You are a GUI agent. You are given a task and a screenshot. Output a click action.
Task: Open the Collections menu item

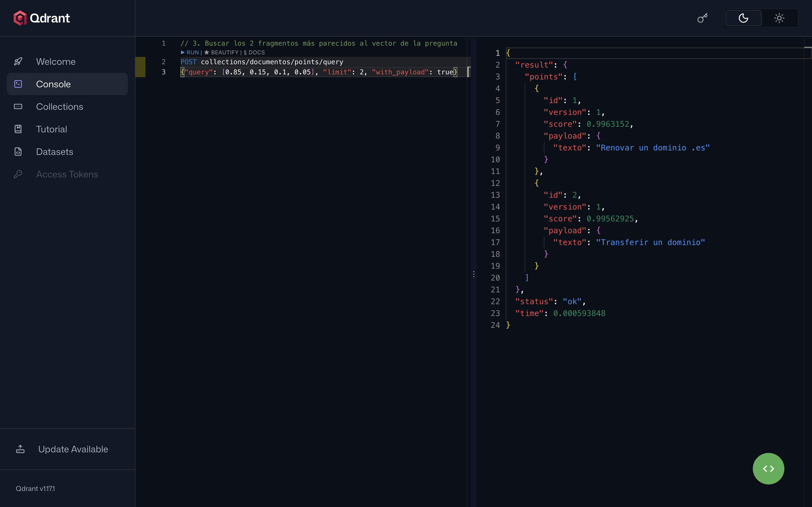(x=67, y=107)
